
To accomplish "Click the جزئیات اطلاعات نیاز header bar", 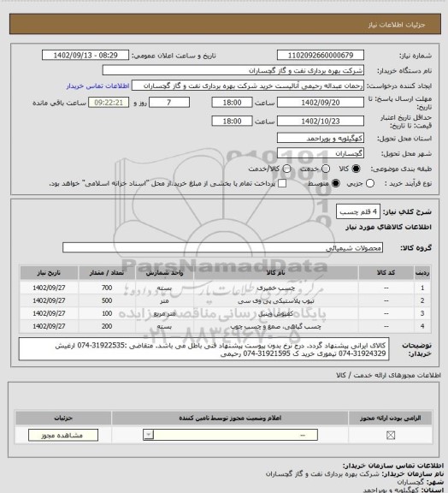I will coord(225,24).
